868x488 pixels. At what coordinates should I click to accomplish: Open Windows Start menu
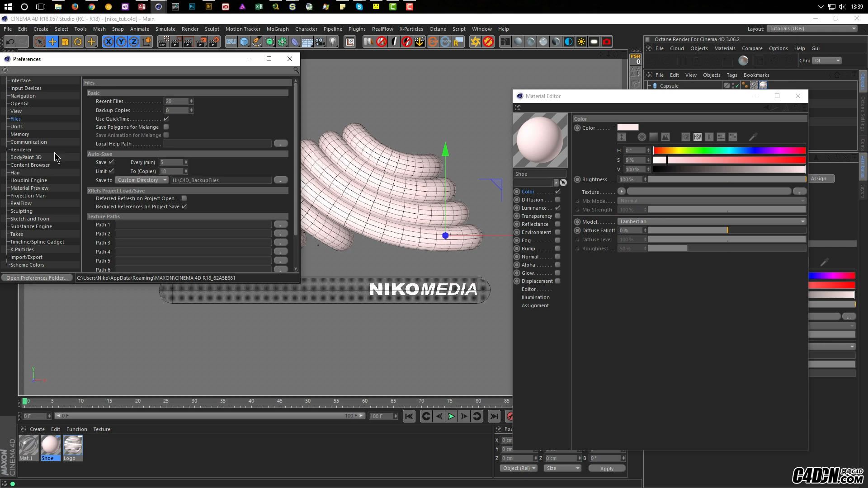coord(8,7)
